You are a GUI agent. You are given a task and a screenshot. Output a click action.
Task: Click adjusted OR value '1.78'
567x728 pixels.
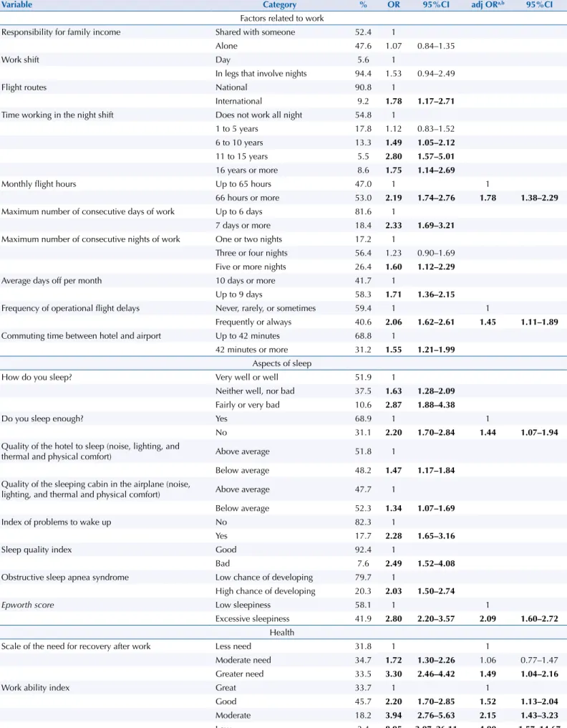(x=488, y=198)
